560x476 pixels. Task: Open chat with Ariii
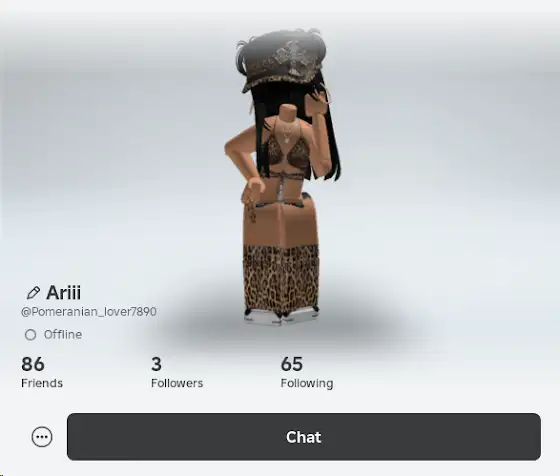(x=304, y=437)
